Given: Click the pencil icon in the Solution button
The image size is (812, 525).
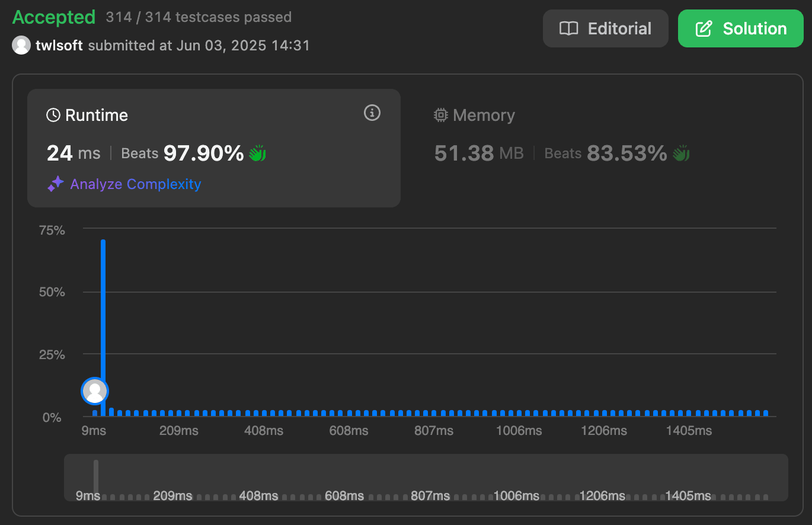Looking at the screenshot, I should point(704,28).
